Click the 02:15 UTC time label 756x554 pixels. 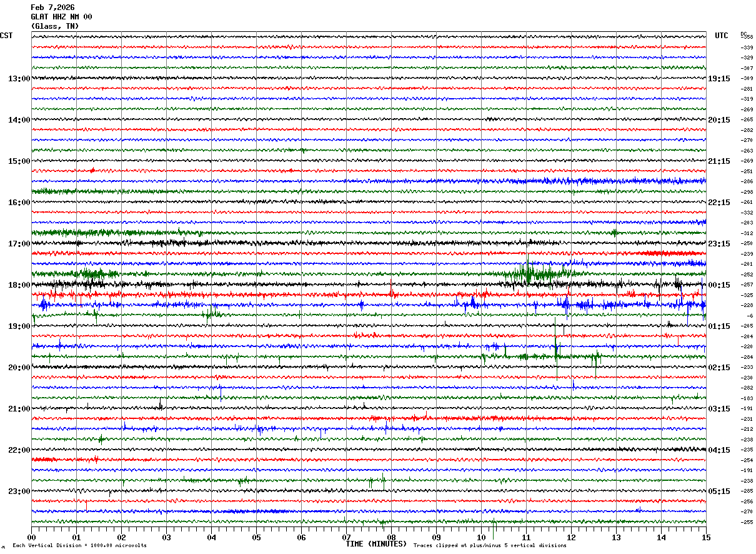pyautogui.click(x=719, y=368)
